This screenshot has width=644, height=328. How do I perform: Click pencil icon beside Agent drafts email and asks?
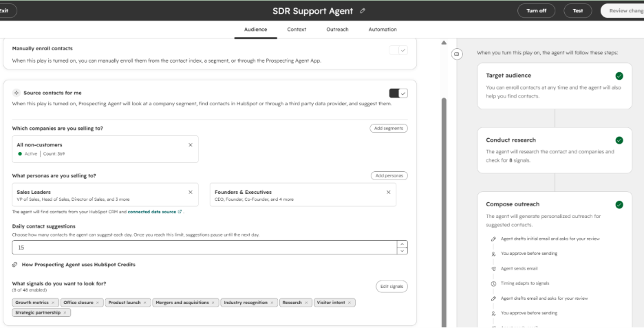tap(493, 298)
